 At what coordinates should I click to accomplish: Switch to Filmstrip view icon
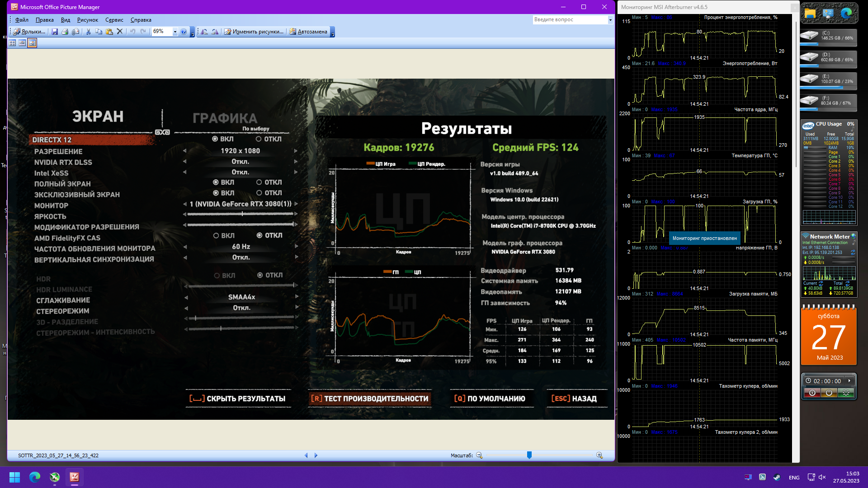(22, 43)
